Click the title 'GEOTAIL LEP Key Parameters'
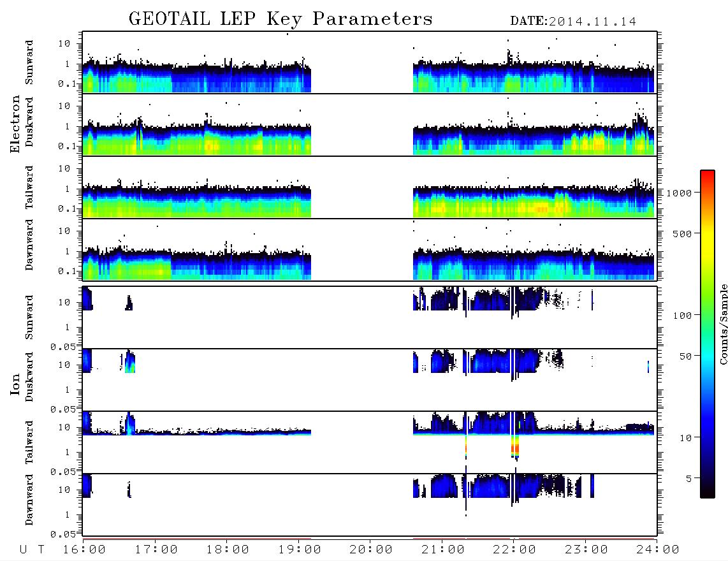 click(280, 19)
